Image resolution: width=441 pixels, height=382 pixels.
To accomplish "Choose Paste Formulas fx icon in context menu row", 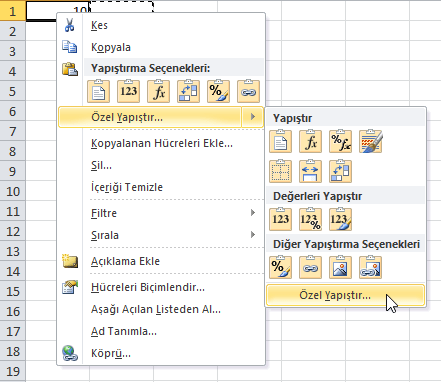I will pyautogui.click(x=158, y=91).
